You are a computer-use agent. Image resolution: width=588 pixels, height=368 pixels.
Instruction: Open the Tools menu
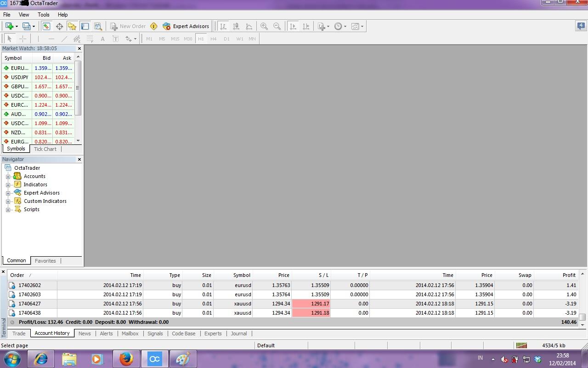[44, 15]
